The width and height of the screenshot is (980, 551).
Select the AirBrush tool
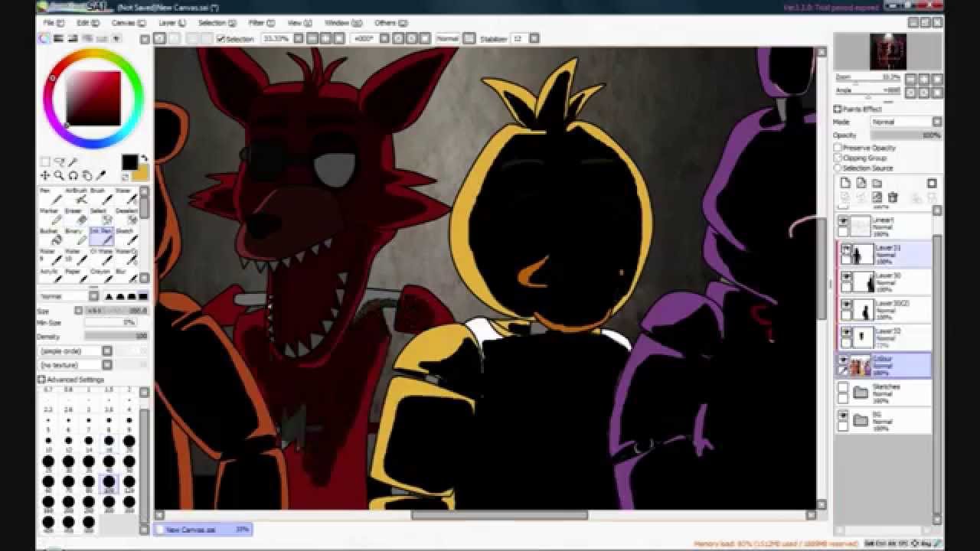[x=76, y=196]
